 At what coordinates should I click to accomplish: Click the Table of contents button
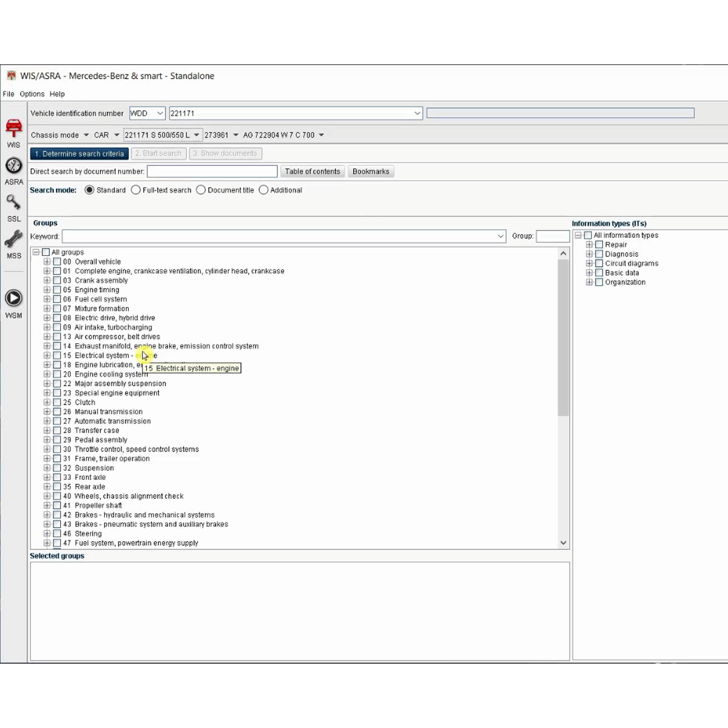tap(312, 172)
